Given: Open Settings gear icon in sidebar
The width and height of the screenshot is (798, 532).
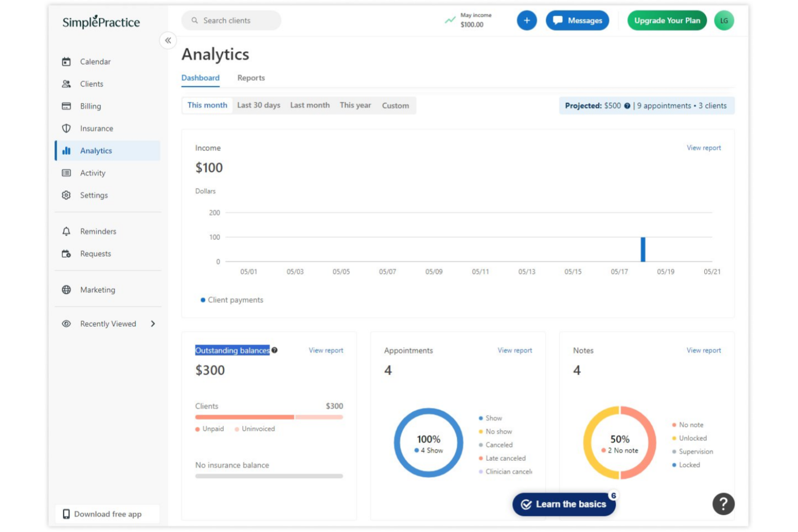Looking at the screenshot, I should coord(66,195).
